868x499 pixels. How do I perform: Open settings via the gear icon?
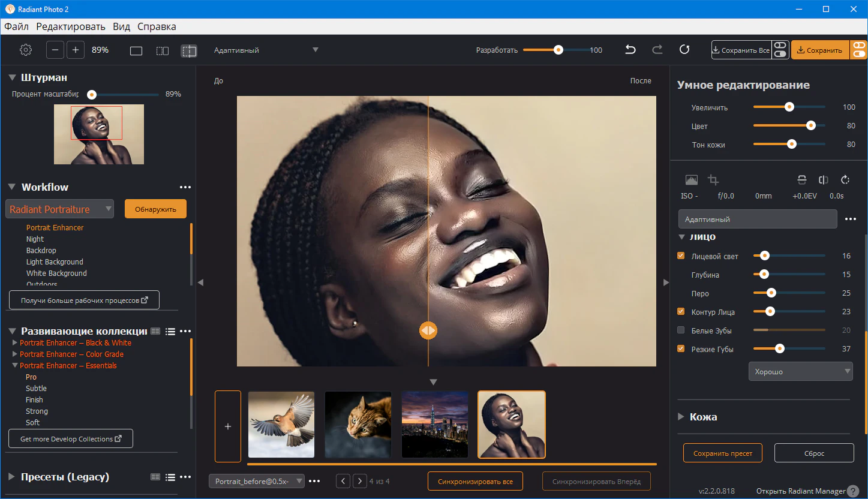pos(25,50)
